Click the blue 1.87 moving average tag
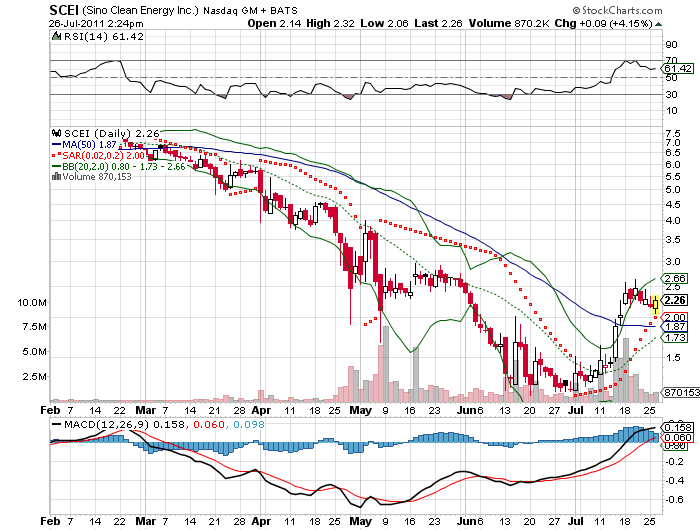 tap(674, 327)
